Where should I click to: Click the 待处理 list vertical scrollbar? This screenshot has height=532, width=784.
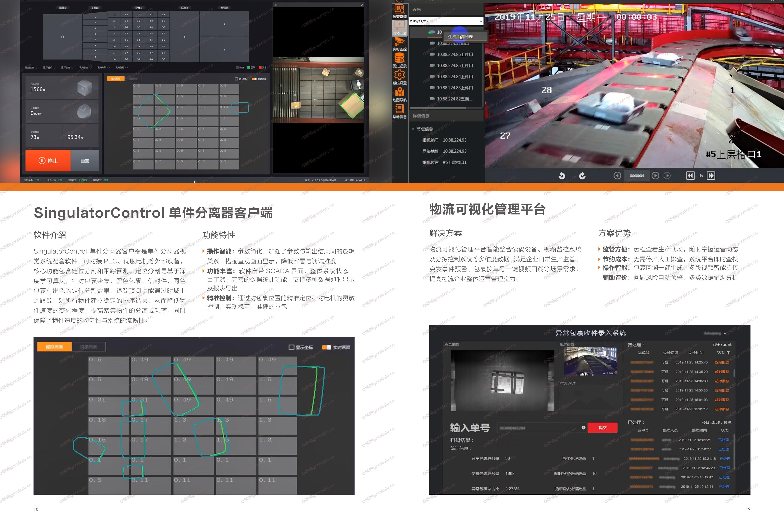[734, 373]
